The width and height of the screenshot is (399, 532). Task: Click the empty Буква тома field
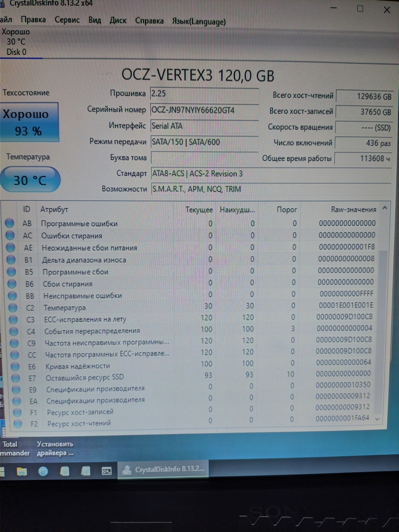click(204, 157)
